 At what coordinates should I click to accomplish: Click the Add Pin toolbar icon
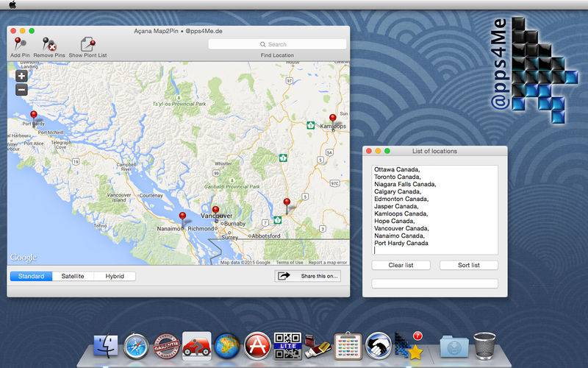[x=20, y=44]
